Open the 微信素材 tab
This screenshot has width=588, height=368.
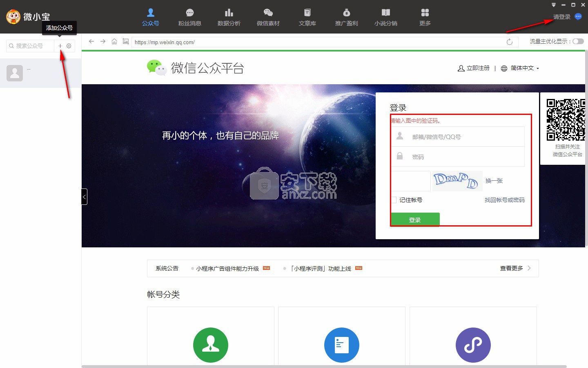[268, 17]
